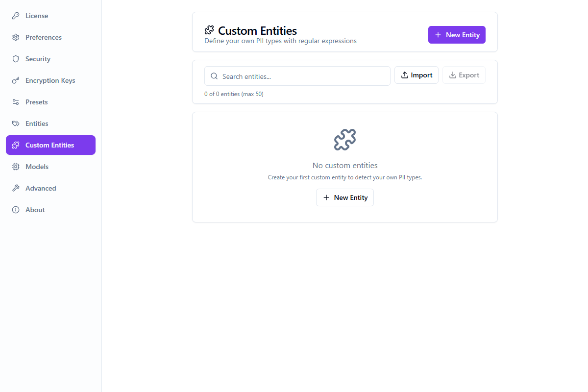Select the Security shield icon
Screen dimensions: 588x392
pos(15,58)
